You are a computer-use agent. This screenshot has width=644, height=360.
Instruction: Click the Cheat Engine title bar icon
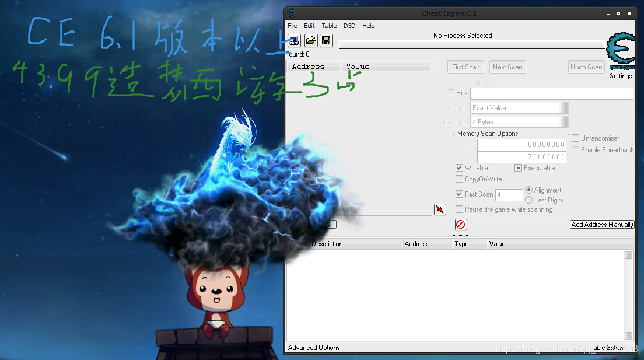coord(290,13)
